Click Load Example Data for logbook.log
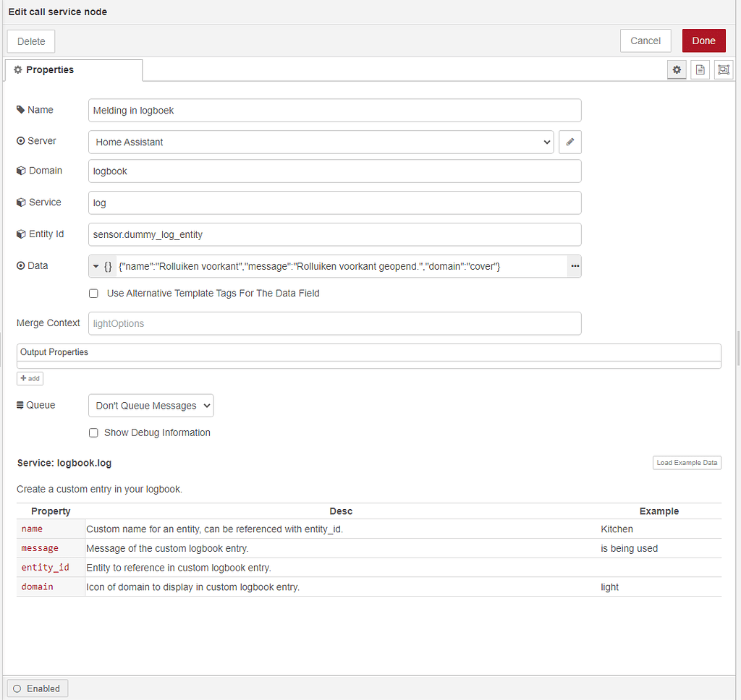This screenshot has width=741, height=700. (x=686, y=462)
